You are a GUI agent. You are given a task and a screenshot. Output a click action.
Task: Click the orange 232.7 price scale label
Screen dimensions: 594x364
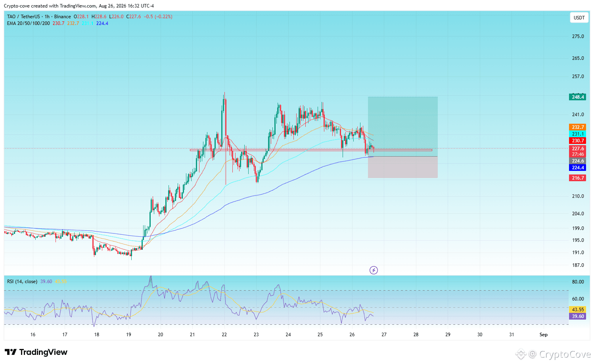pos(578,127)
